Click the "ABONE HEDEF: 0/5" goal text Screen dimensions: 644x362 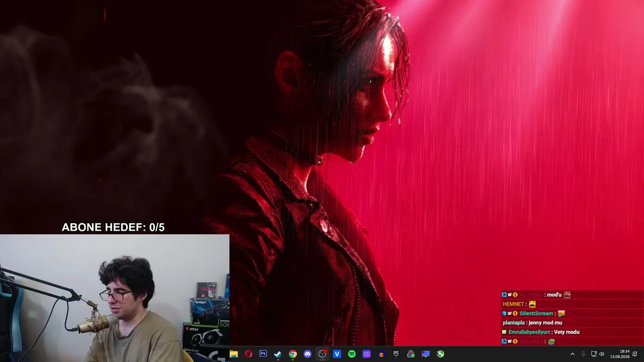coord(113,227)
